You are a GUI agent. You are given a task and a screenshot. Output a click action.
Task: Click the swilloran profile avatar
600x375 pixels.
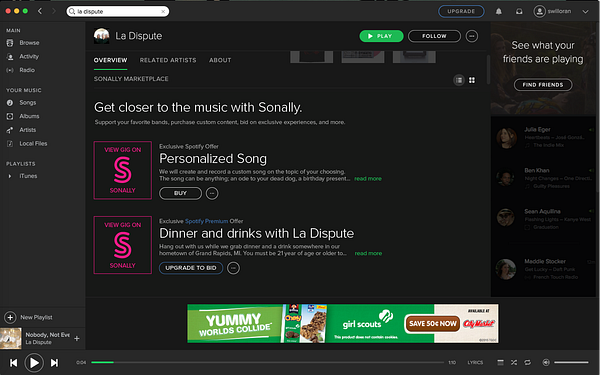(x=540, y=11)
